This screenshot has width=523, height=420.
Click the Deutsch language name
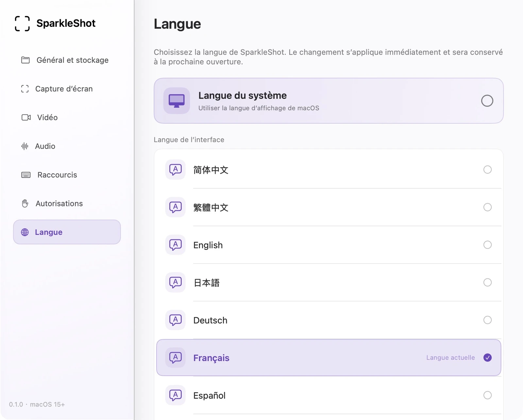[210, 320]
